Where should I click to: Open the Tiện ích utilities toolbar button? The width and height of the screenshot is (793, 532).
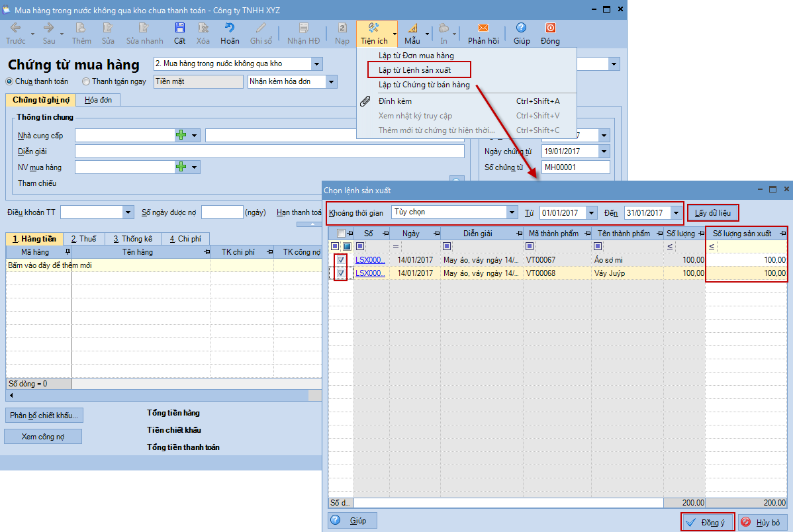374,33
